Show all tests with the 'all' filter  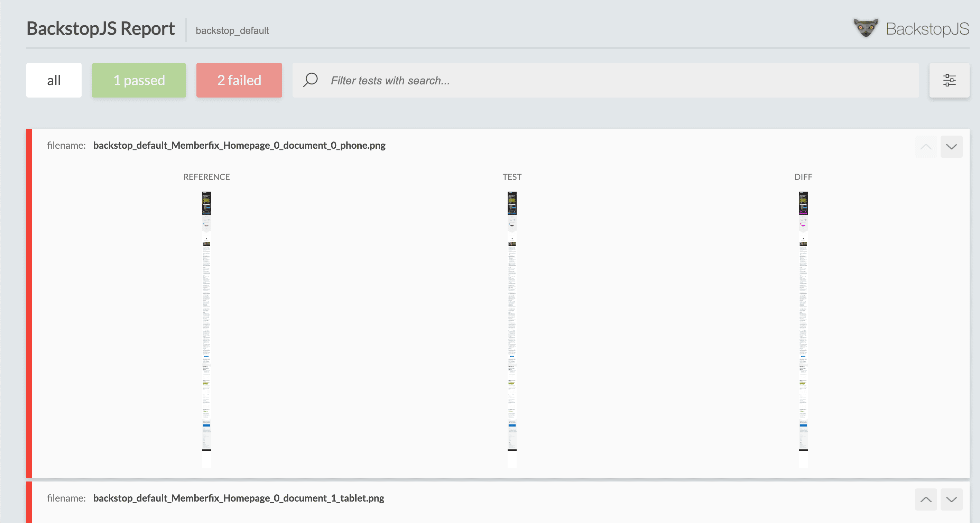54,80
